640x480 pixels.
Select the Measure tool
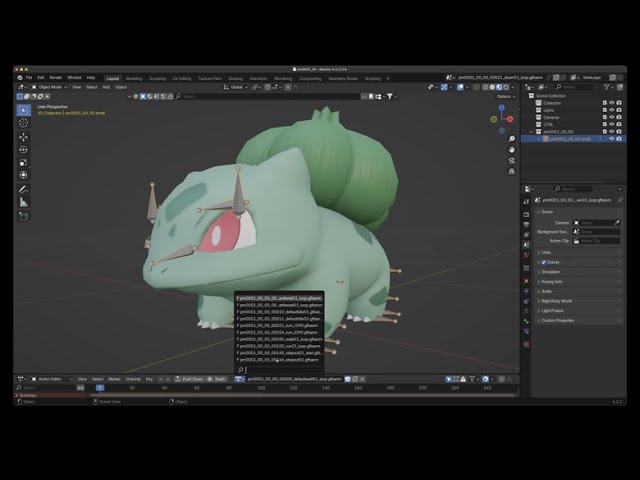[x=23, y=202]
